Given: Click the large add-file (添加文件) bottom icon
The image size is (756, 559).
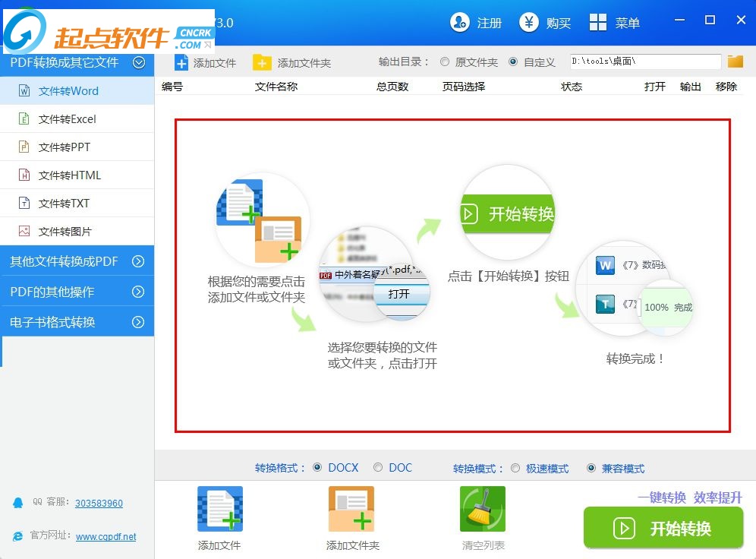Looking at the screenshot, I should [220, 509].
